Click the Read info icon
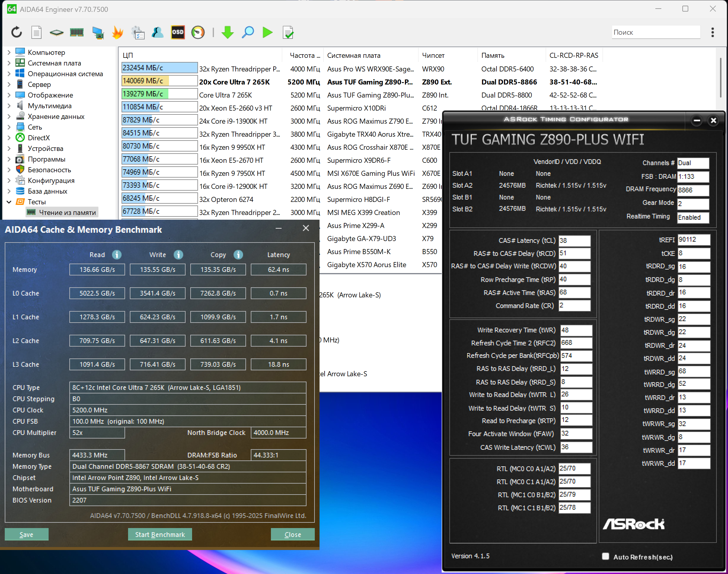 [x=116, y=255]
